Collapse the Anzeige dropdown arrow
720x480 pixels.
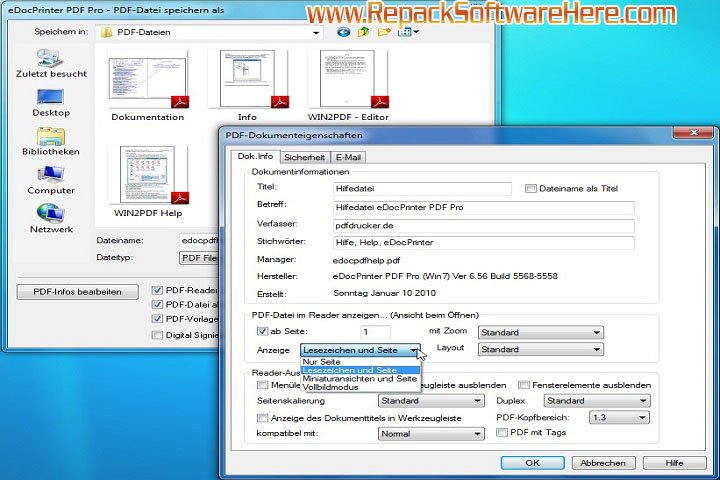(x=414, y=350)
